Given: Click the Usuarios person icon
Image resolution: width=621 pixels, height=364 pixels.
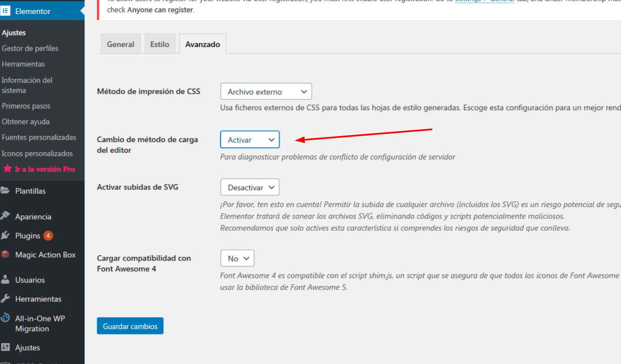Looking at the screenshot, I should [x=5, y=279].
